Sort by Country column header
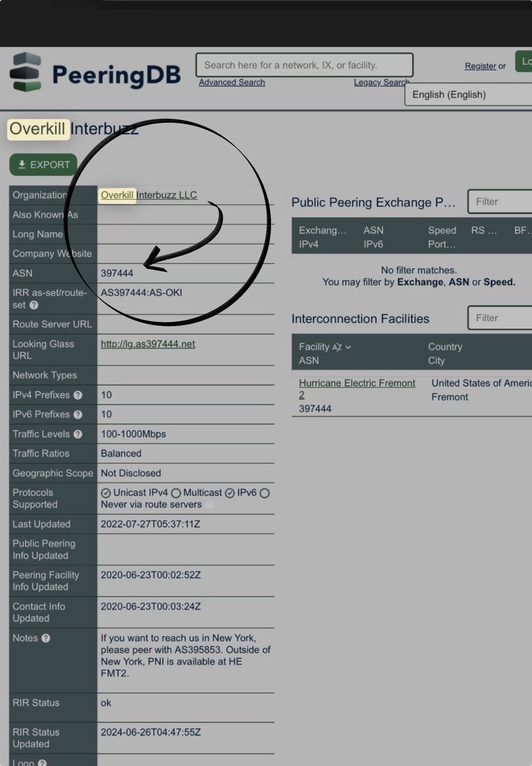Image resolution: width=532 pixels, height=766 pixels. (445, 347)
